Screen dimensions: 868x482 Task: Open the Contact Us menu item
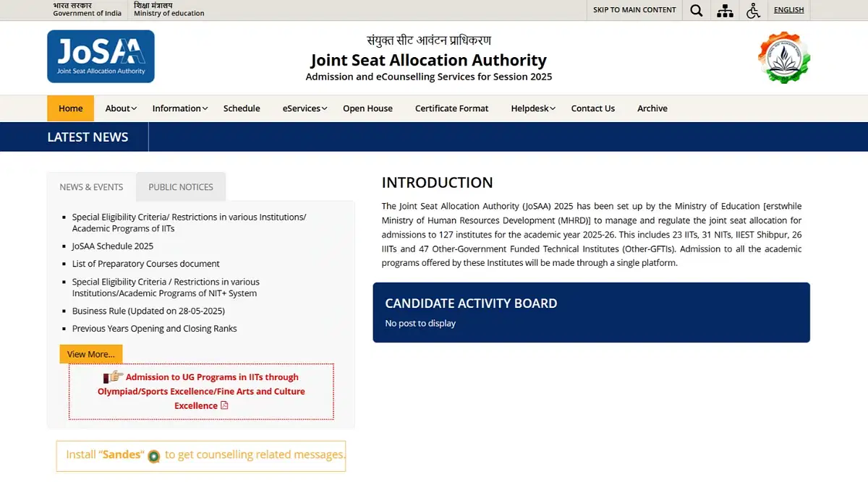click(593, 108)
